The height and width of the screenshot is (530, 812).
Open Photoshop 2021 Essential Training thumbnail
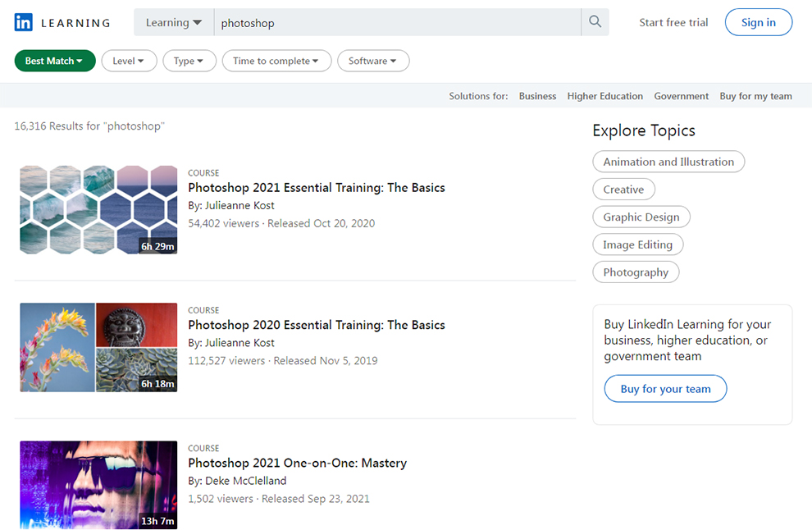tap(98, 210)
